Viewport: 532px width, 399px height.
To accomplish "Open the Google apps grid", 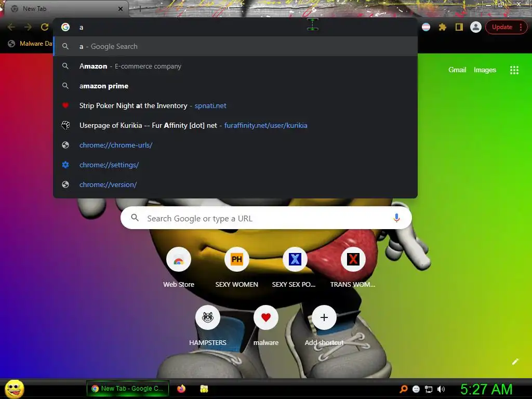I will point(514,70).
